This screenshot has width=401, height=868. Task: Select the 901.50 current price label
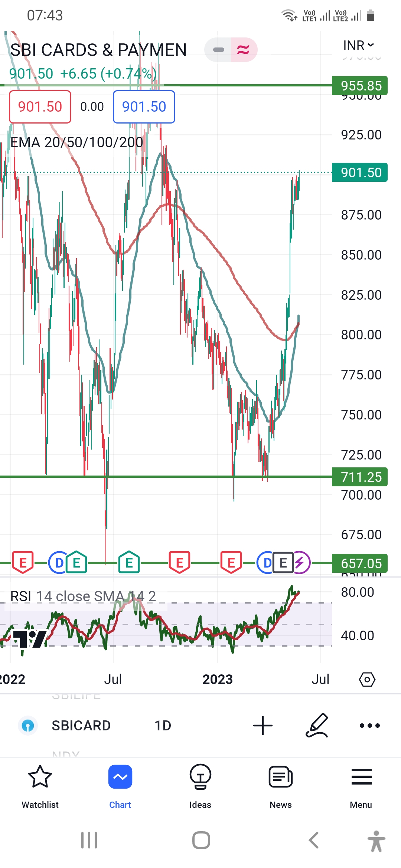point(360,172)
